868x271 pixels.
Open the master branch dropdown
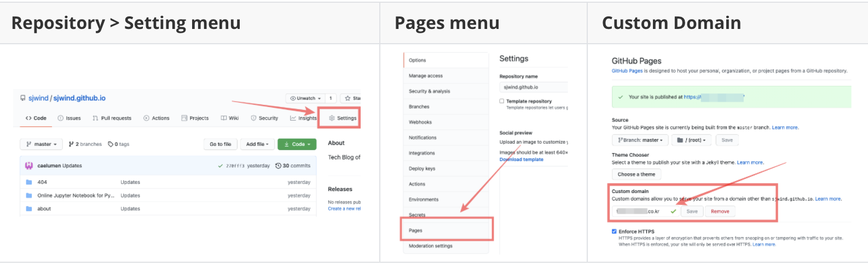pyautogui.click(x=42, y=144)
